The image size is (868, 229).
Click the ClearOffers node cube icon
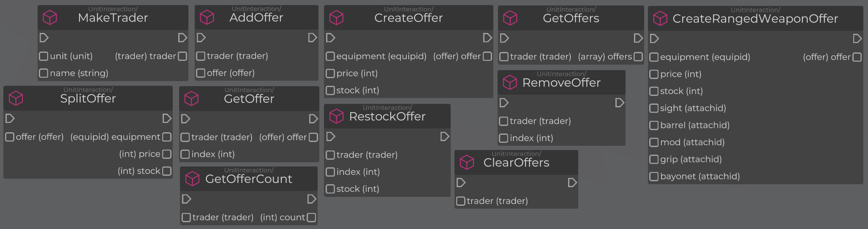[467, 163]
